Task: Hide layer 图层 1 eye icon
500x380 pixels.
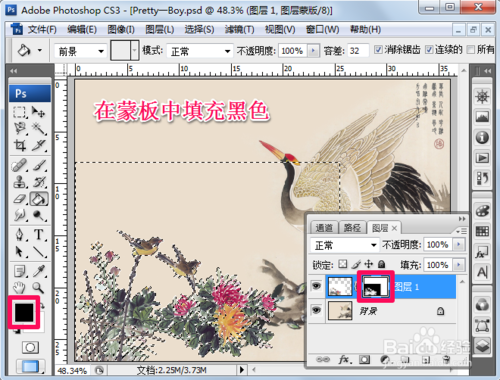Action: coord(316,286)
